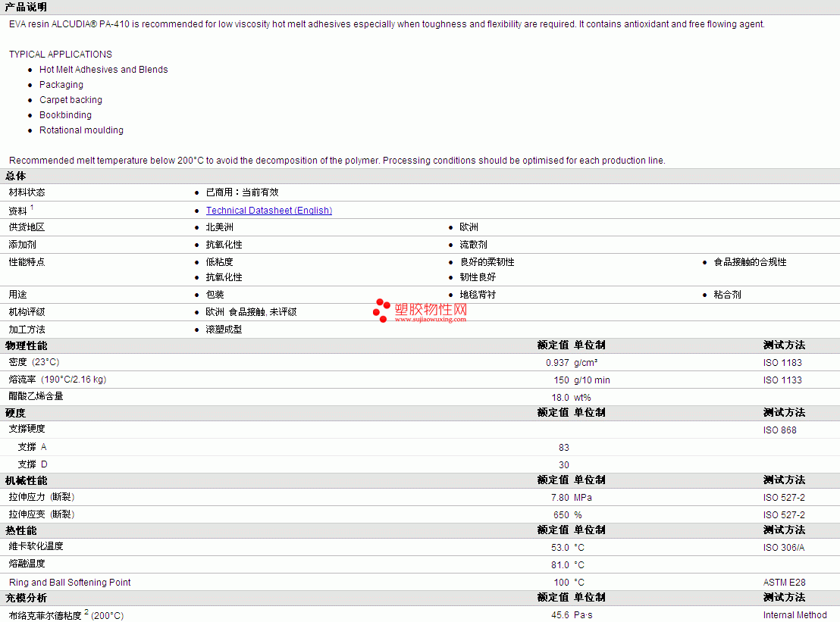The image size is (840, 622).
Task: Select the '欧洲 食品接触, 未评级' rating value
Action: [251, 311]
